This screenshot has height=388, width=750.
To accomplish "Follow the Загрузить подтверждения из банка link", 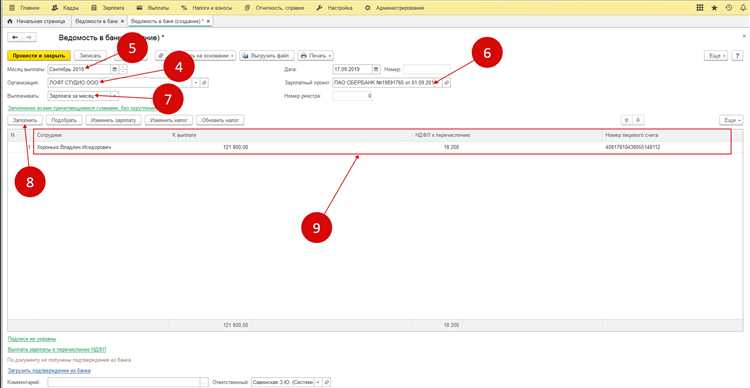I will tap(49, 371).
